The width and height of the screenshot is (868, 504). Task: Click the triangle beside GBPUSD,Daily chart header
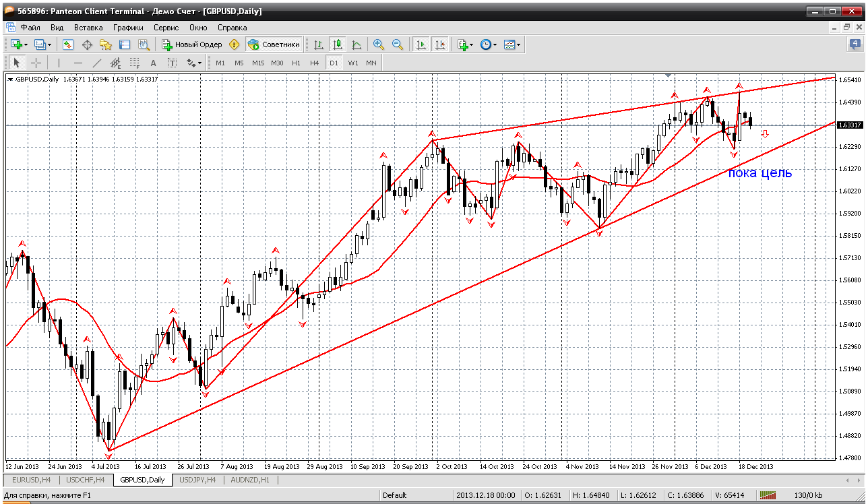coord(10,80)
